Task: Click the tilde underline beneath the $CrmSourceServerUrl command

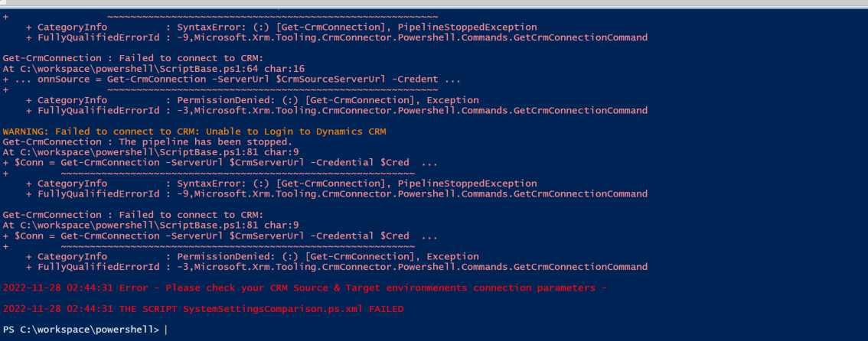Action: coord(272,89)
